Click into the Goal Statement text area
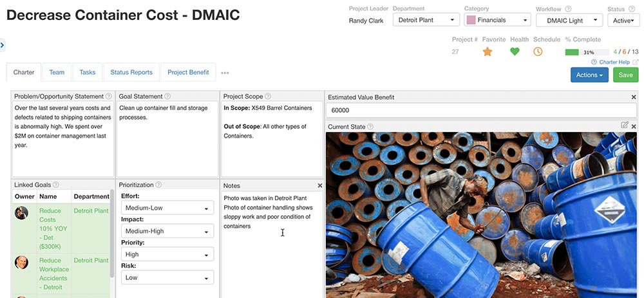This screenshot has width=644, height=298. click(167, 139)
